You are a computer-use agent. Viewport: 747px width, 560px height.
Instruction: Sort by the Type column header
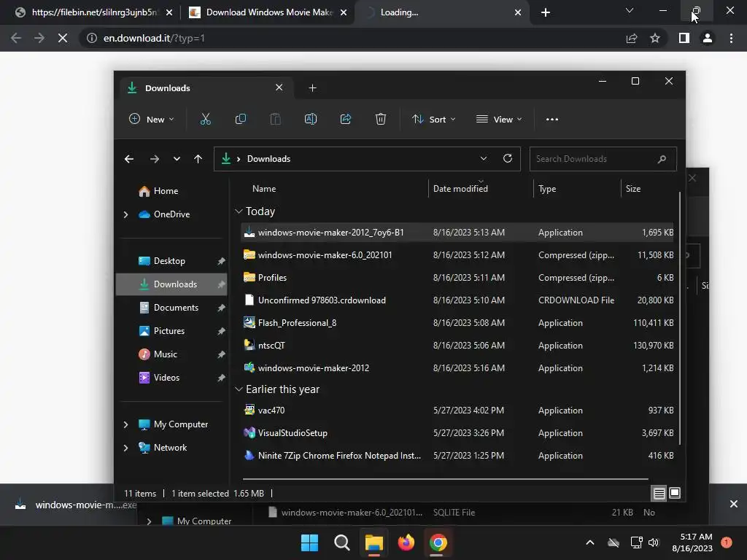pos(547,189)
